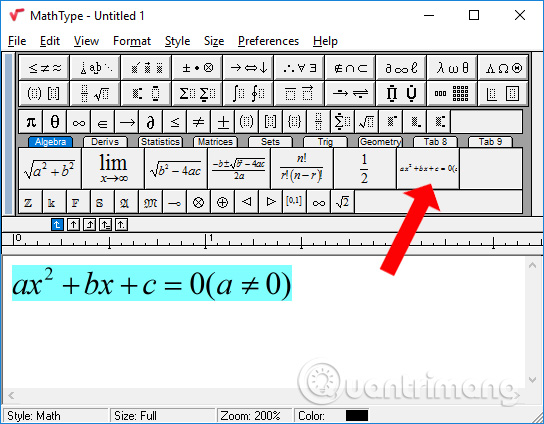Insert the circled plus symbol in bottom bar
Screen dimensions: 544x424
click(x=222, y=202)
